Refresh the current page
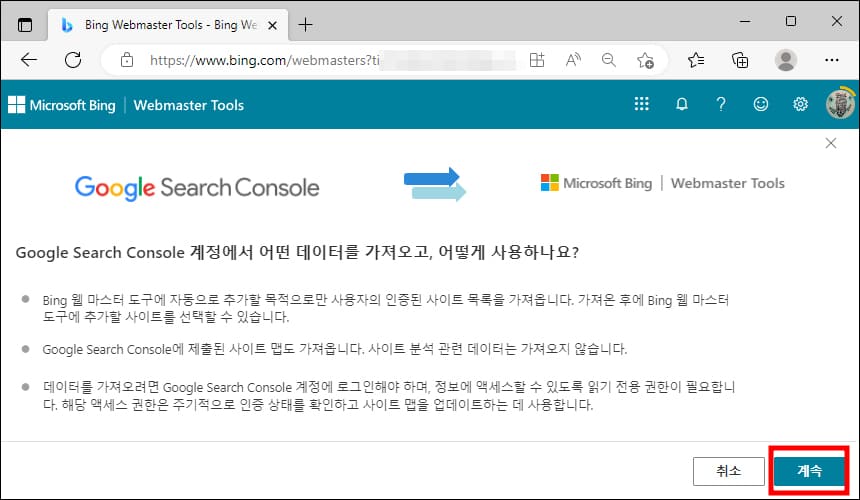The width and height of the screenshot is (860, 500). tap(73, 60)
